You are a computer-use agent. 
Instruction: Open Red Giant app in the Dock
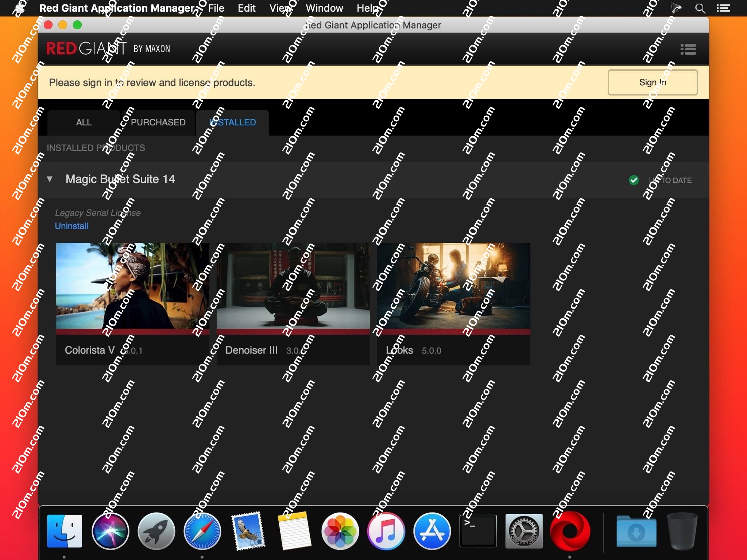pyautogui.click(x=570, y=531)
